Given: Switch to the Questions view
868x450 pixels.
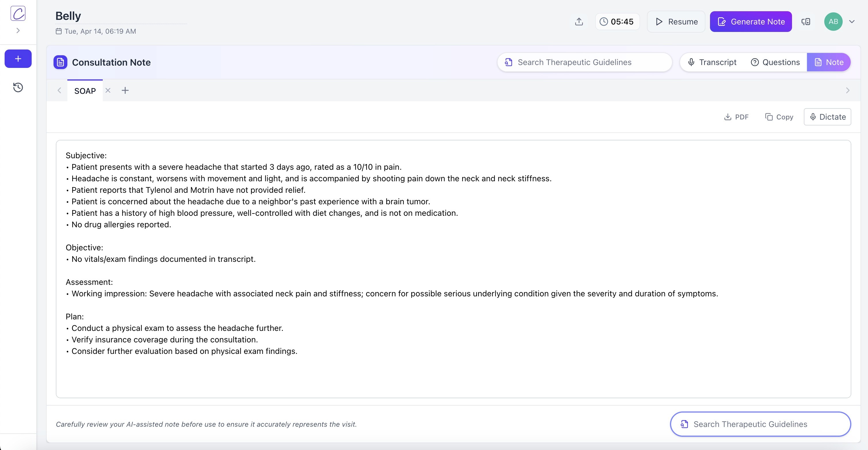Looking at the screenshot, I should tap(775, 62).
